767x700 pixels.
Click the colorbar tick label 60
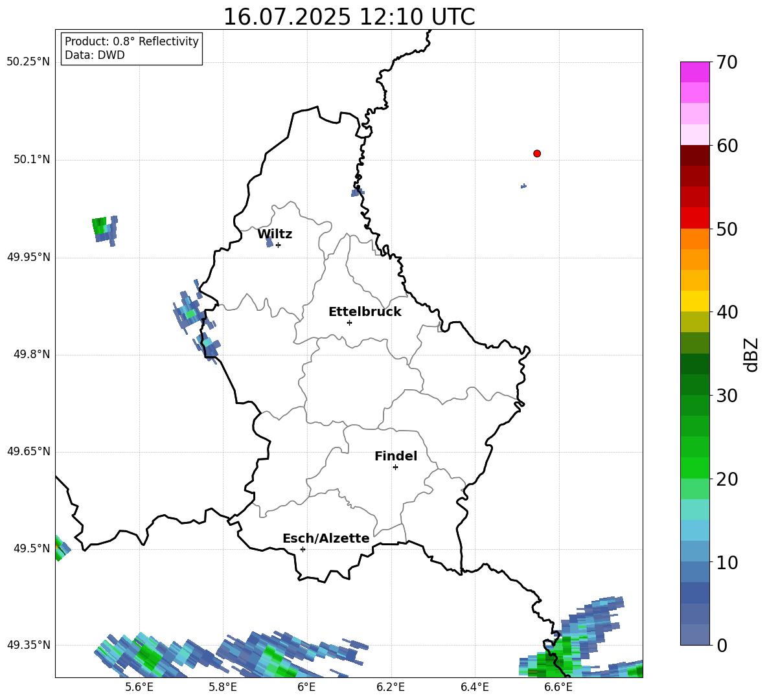[x=727, y=146]
